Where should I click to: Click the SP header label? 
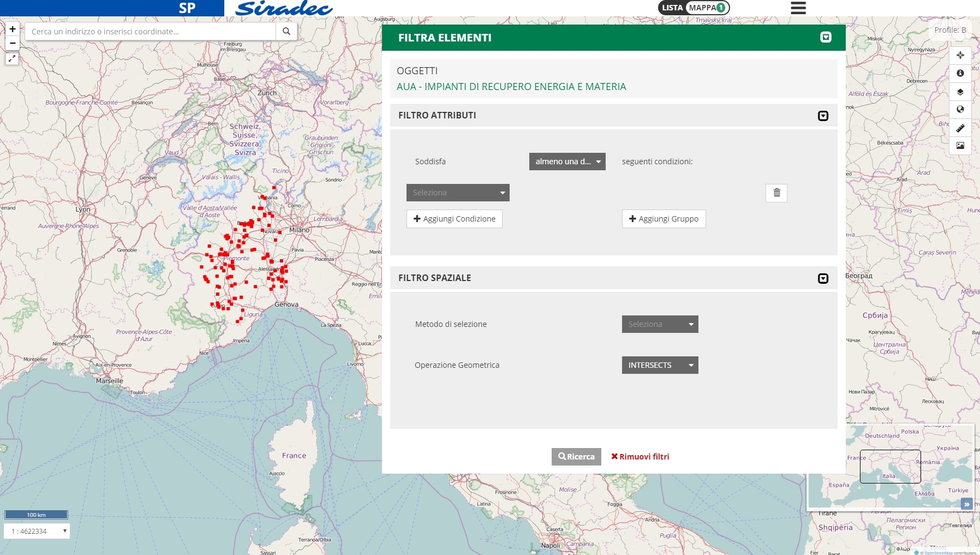187,8
